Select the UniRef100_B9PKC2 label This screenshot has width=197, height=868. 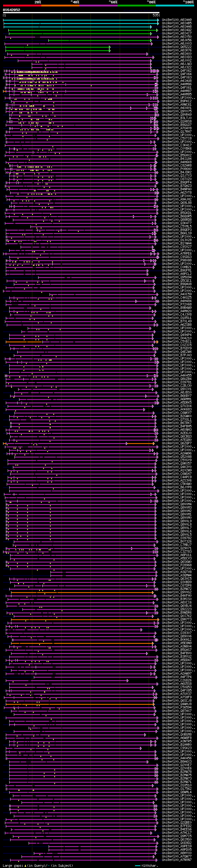(177, 101)
